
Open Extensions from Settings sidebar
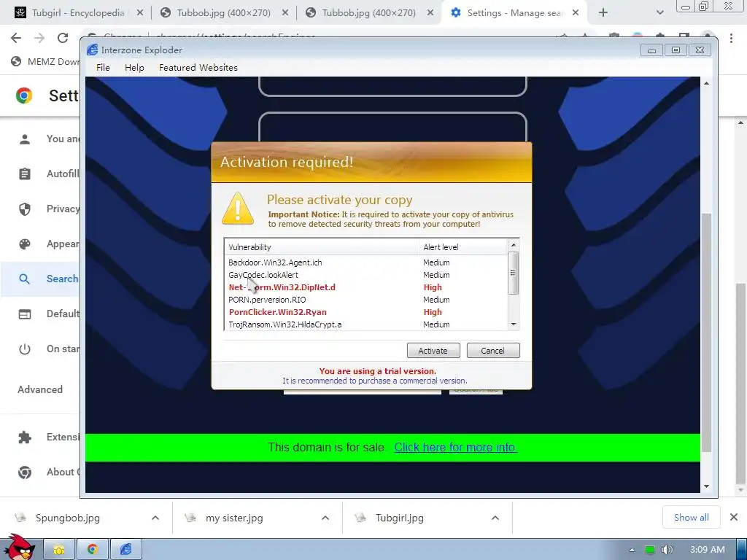[41, 437]
